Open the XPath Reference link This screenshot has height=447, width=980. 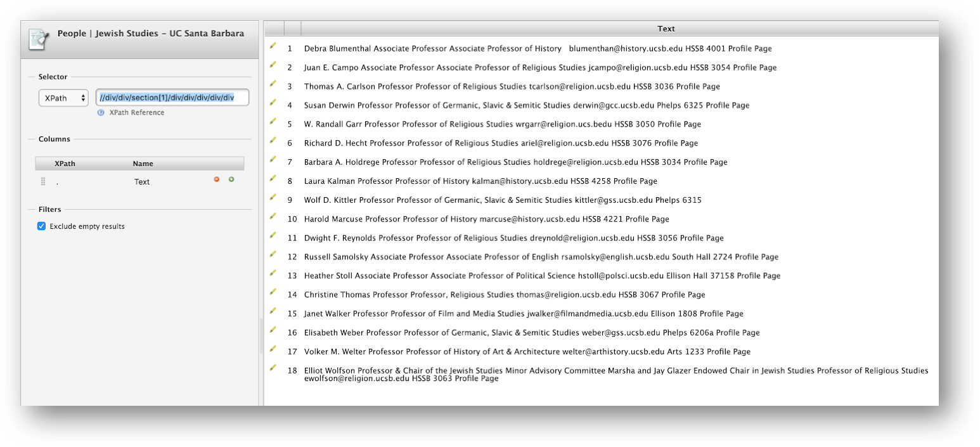[x=136, y=113]
